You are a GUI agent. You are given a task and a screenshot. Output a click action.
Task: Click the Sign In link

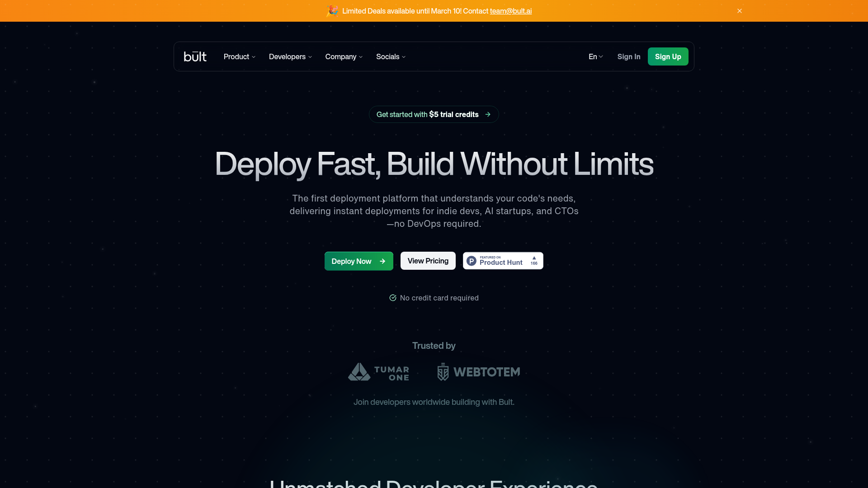pos(628,56)
